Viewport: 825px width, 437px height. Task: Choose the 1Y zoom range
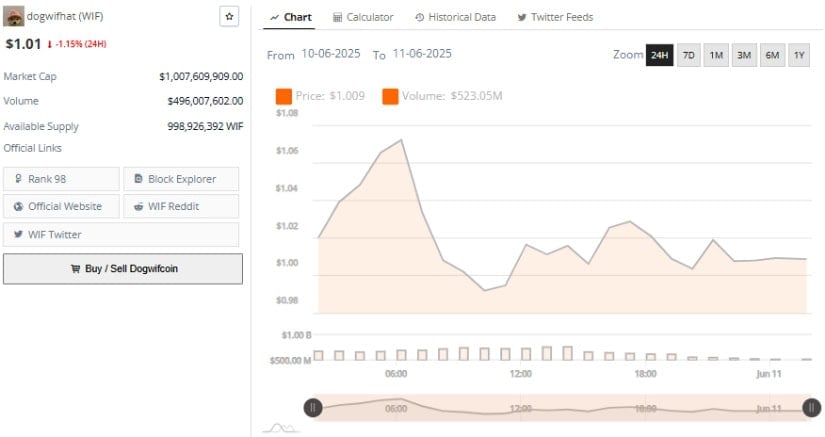799,55
